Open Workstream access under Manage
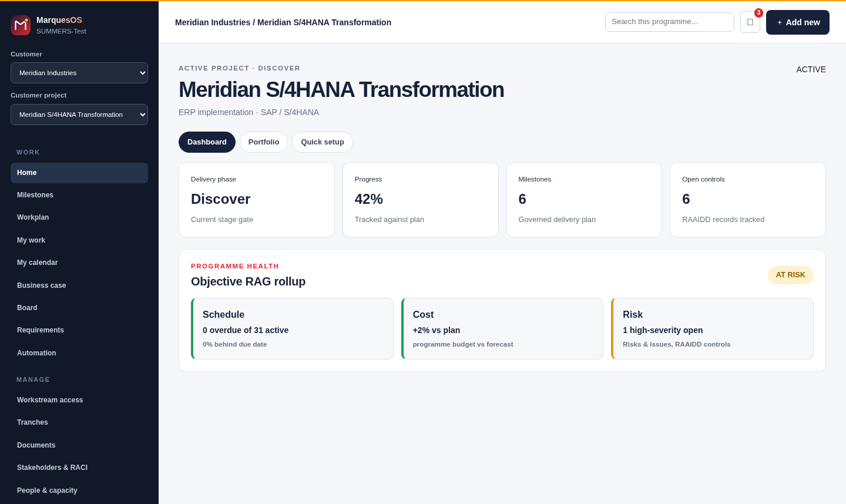Viewport: 846px width, 504px height. pyautogui.click(x=79, y=400)
